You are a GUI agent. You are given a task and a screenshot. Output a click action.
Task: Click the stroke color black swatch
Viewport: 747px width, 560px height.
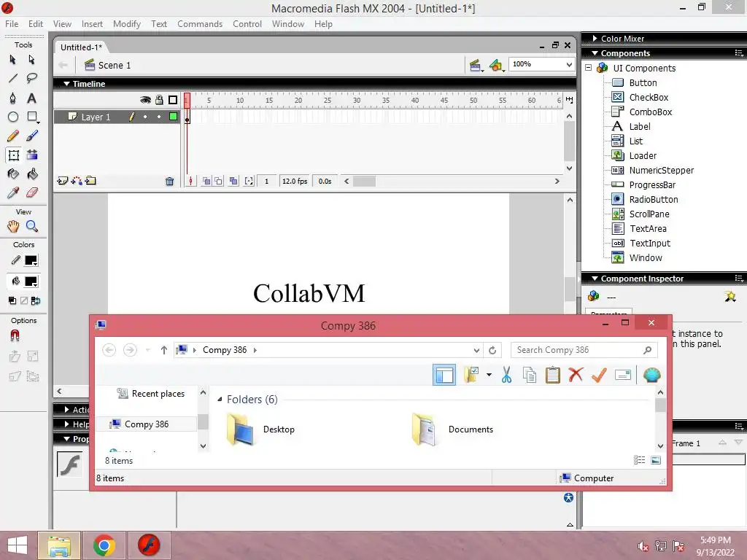click(31, 260)
